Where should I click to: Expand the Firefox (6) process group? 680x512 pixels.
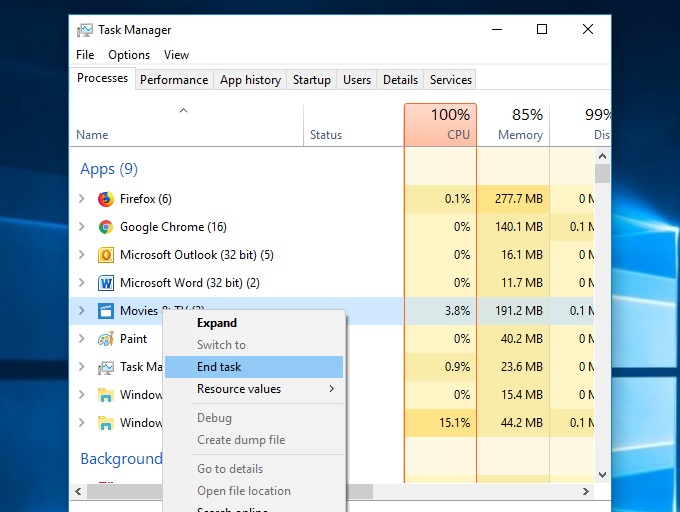pos(82,199)
